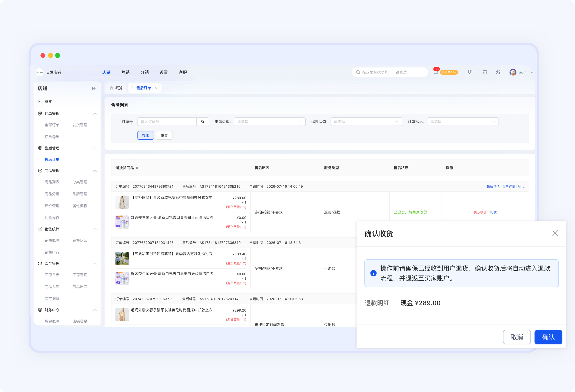Click the admin avatar image
The height and width of the screenshot is (392, 575).
tap(513, 72)
